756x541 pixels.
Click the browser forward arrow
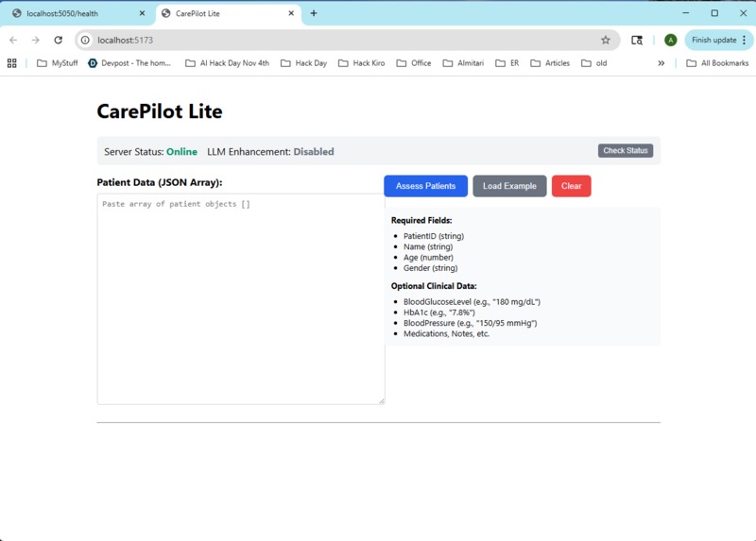[x=36, y=40]
